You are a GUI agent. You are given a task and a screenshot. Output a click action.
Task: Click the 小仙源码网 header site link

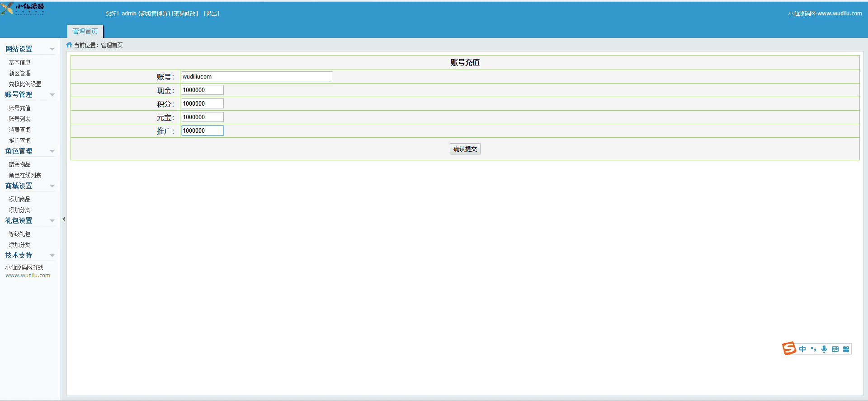tap(825, 14)
